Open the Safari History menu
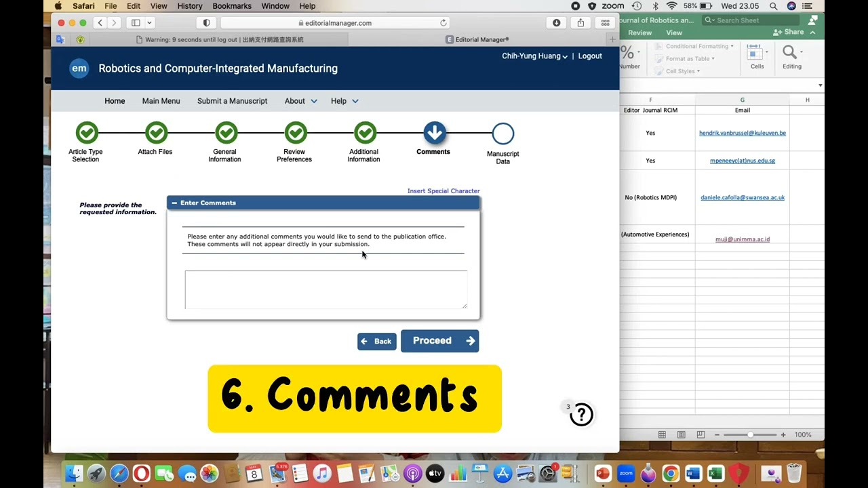Image resolution: width=868 pixels, height=488 pixels. click(x=190, y=6)
